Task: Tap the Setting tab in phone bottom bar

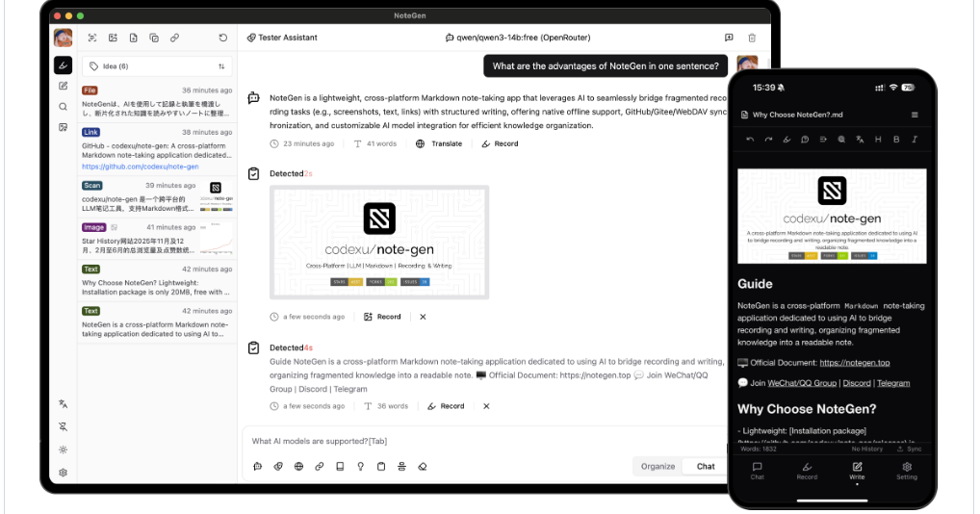Action: pyautogui.click(x=907, y=471)
